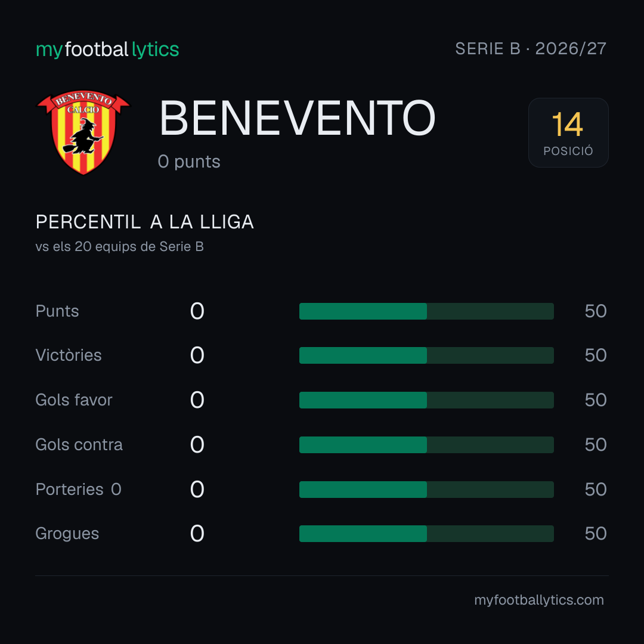The width and height of the screenshot is (644, 644).
Task: Click the Porteries 0 stat label
Action: click(x=79, y=490)
